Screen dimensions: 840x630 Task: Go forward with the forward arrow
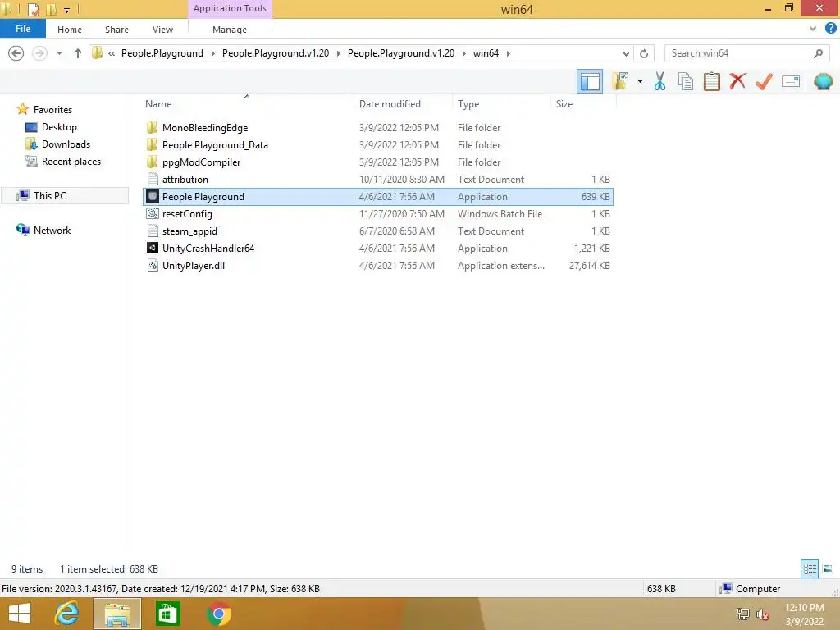39,53
